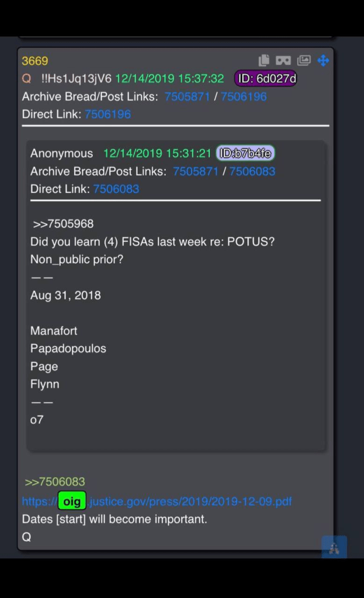Screen dimensions: 364x598
Task: Open archive post link 7506196
Action: [243, 96]
